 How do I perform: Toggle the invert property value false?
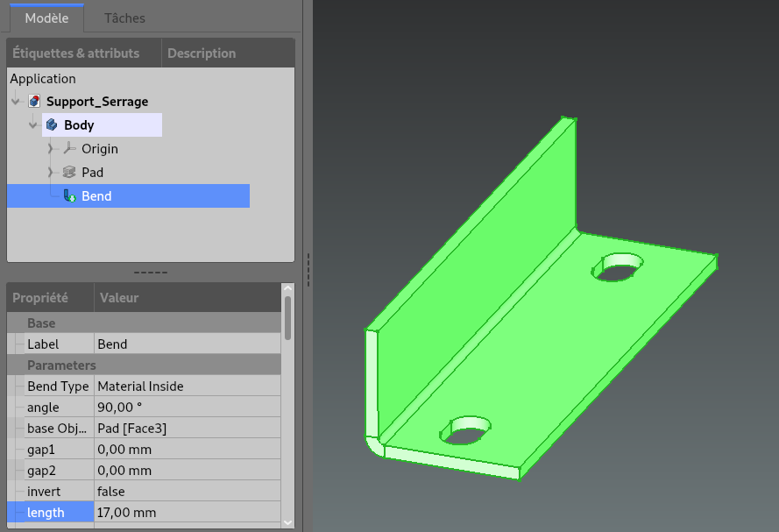click(x=188, y=491)
